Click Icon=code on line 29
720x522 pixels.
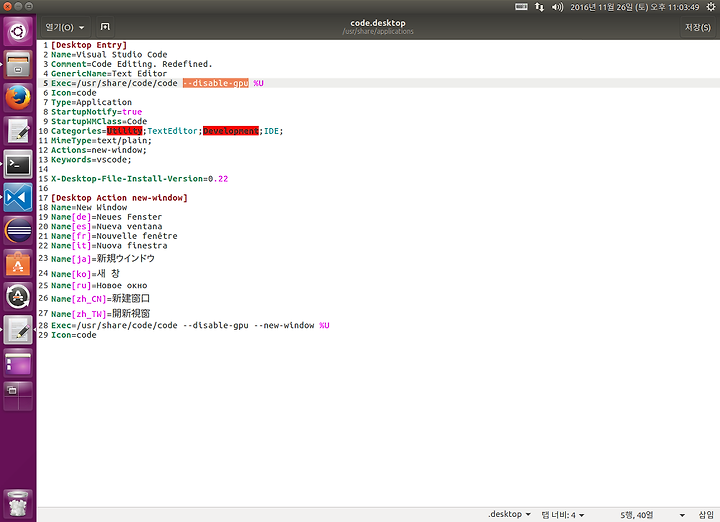tap(73, 335)
